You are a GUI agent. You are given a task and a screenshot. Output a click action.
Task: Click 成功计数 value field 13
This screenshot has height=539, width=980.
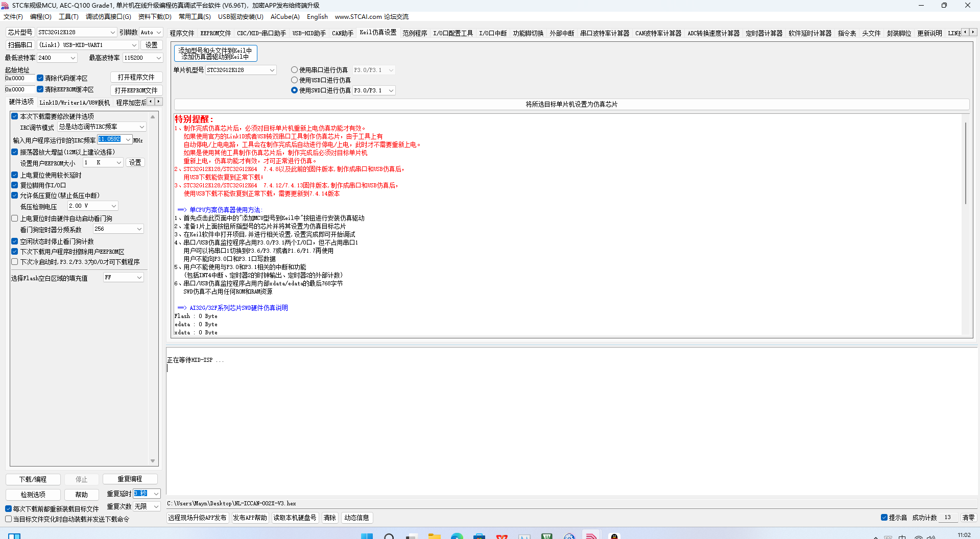948,518
